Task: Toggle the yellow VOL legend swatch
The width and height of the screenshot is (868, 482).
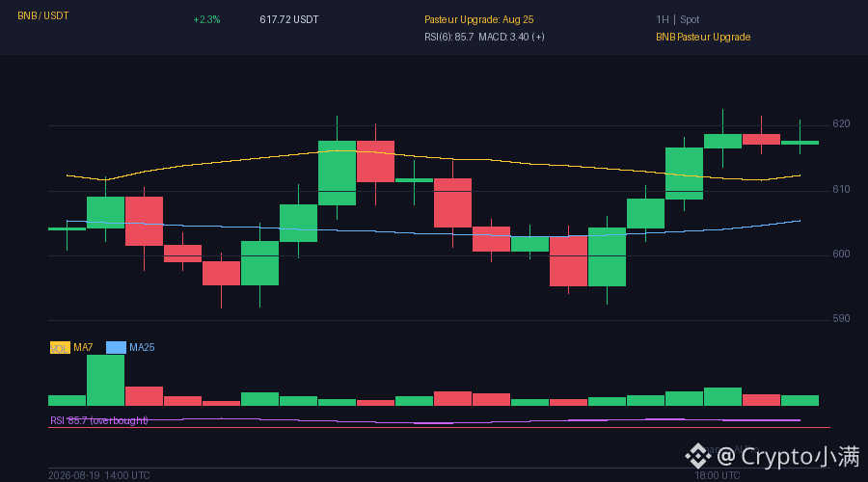Action: coord(60,348)
